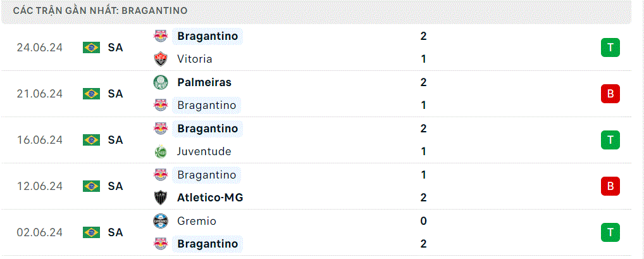Click the Vitoria club crest icon
This screenshot has width=644, height=259.
pos(161,59)
